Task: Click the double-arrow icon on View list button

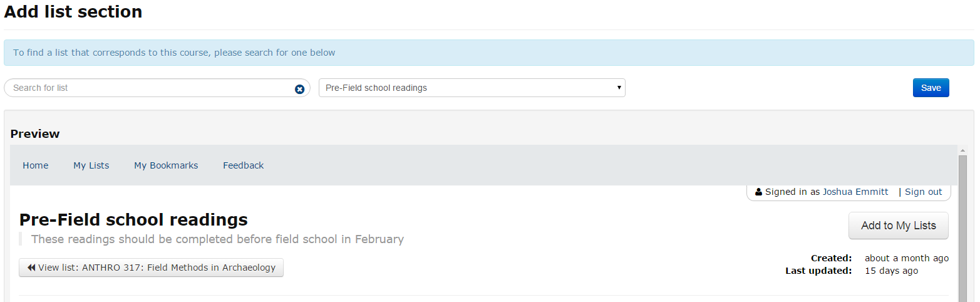Action: (31, 268)
